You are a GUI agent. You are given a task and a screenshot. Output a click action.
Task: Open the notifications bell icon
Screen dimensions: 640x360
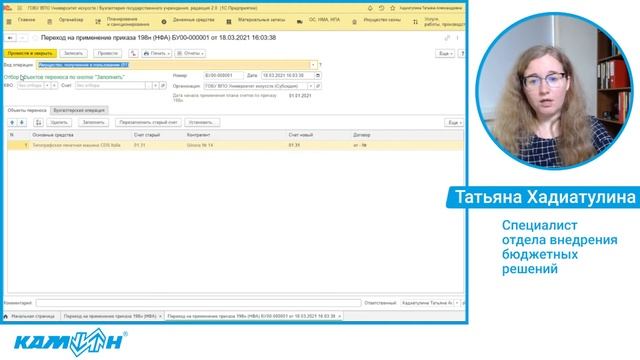click(x=370, y=8)
